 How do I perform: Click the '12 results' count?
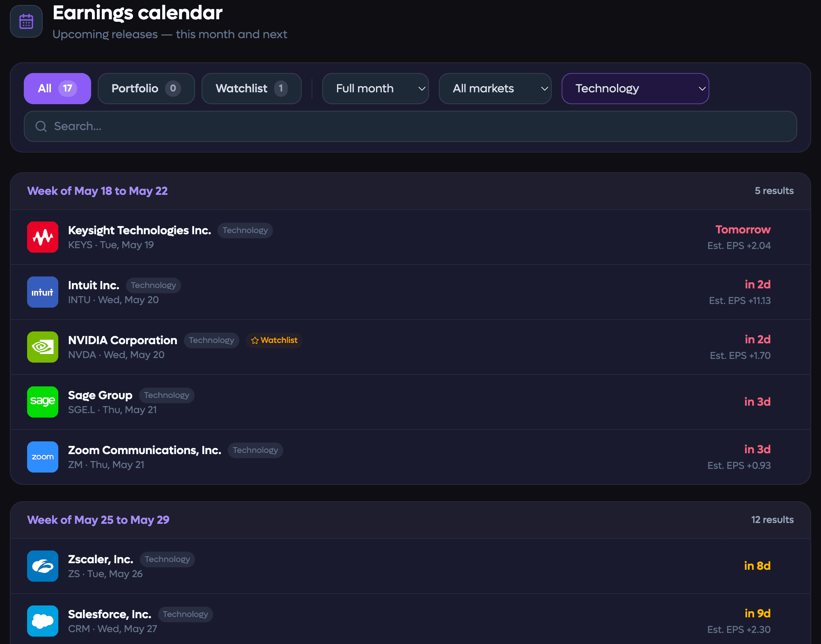(773, 520)
